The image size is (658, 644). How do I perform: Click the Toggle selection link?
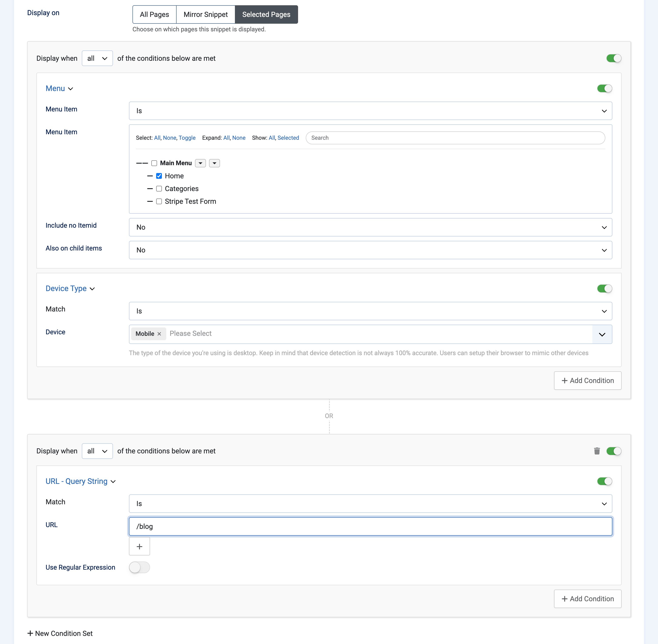pyautogui.click(x=187, y=138)
